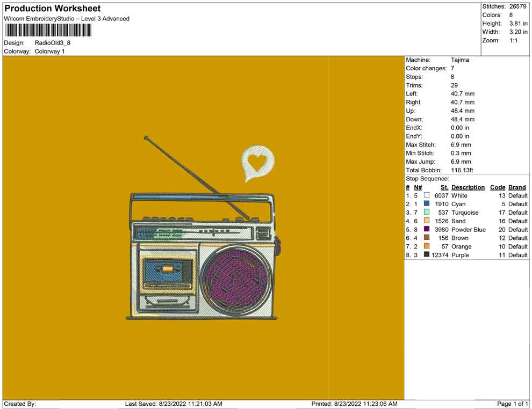532x409 pixels.
Task: Click the Powder Blue thread color swatch
Action: click(427, 229)
